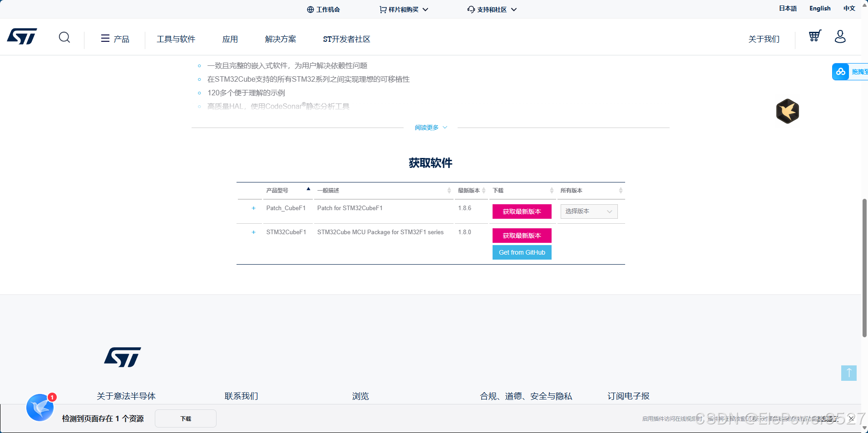868x433 pixels.
Task: Open the 选择版本 dropdown
Action: 589,212
